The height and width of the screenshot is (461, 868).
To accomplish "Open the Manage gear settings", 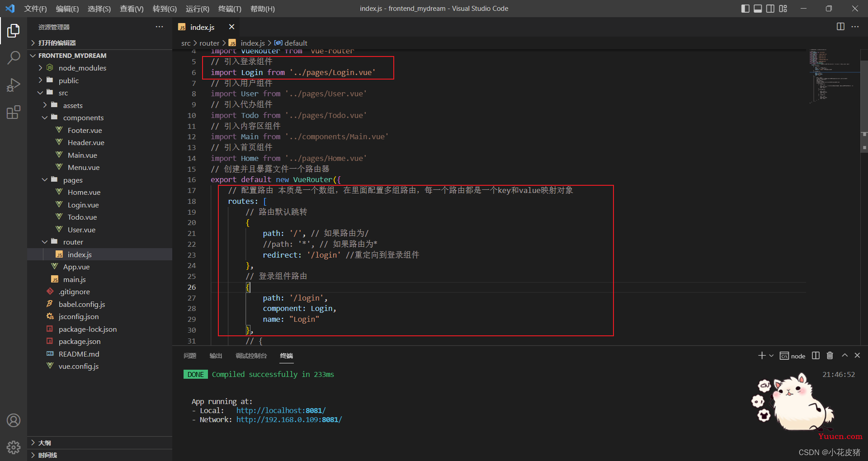I will coord(14,447).
